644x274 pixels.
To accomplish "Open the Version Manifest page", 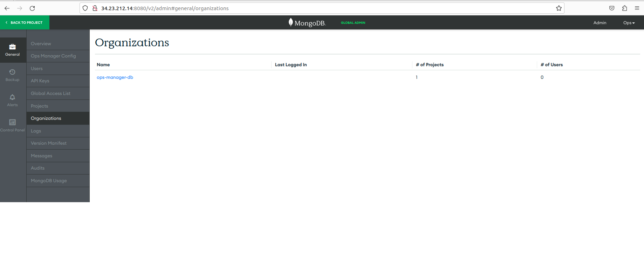I will point(58,143).
